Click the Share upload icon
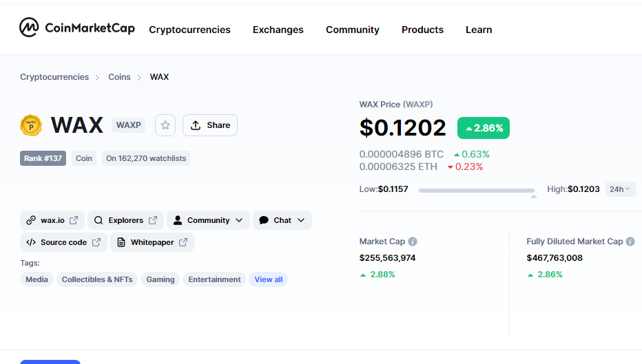This screenshot has height=364, width=642. point(196,125)
